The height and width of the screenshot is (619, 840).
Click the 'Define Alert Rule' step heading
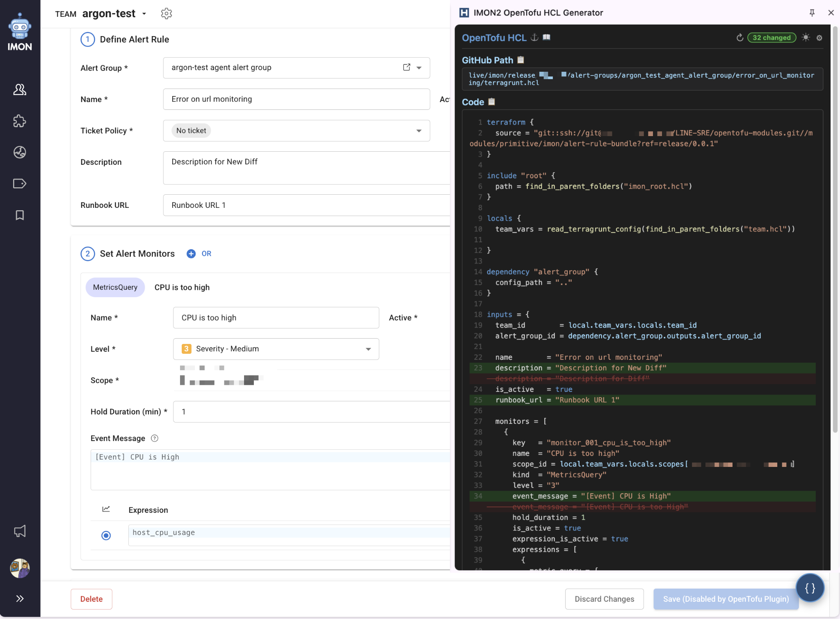point(135,39)
